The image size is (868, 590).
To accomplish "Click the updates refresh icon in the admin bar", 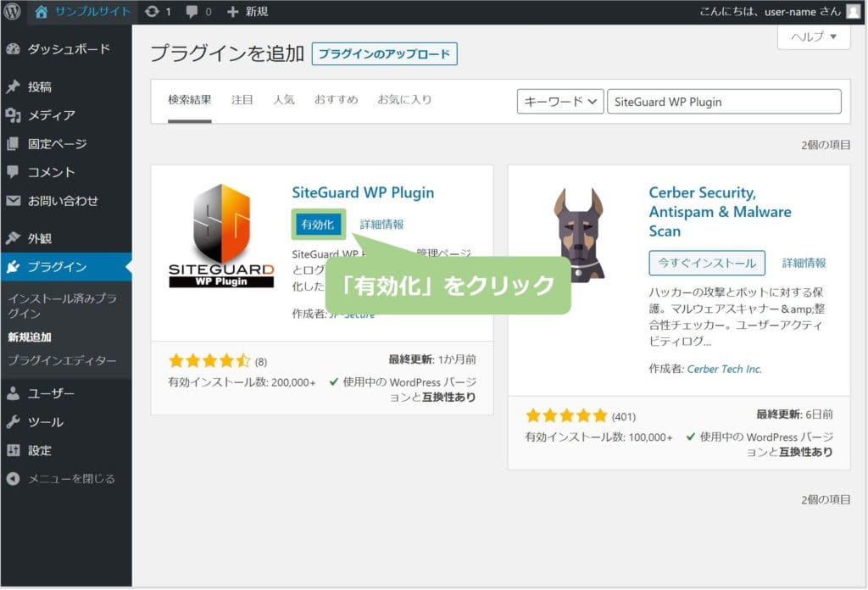I will click(x=152, y=12).
